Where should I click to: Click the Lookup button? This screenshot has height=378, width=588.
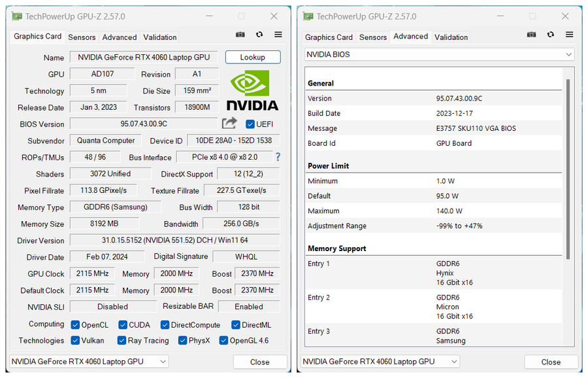coord(253,58)
